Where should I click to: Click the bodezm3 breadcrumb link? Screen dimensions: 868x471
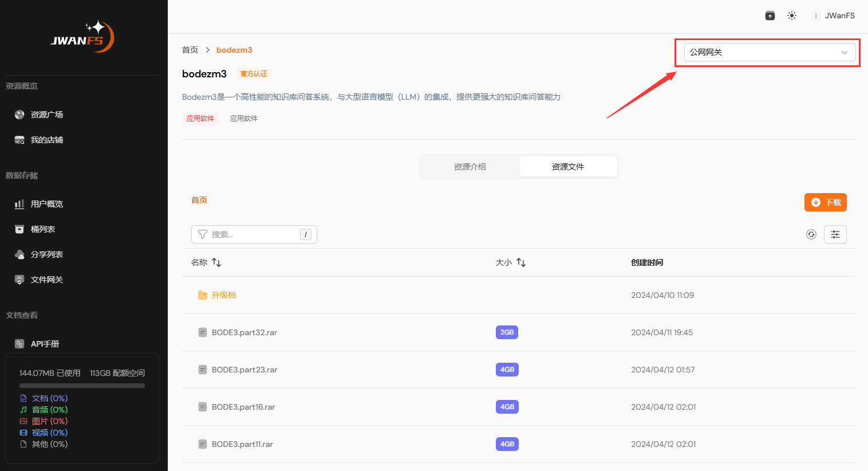(x=234, y=50)
